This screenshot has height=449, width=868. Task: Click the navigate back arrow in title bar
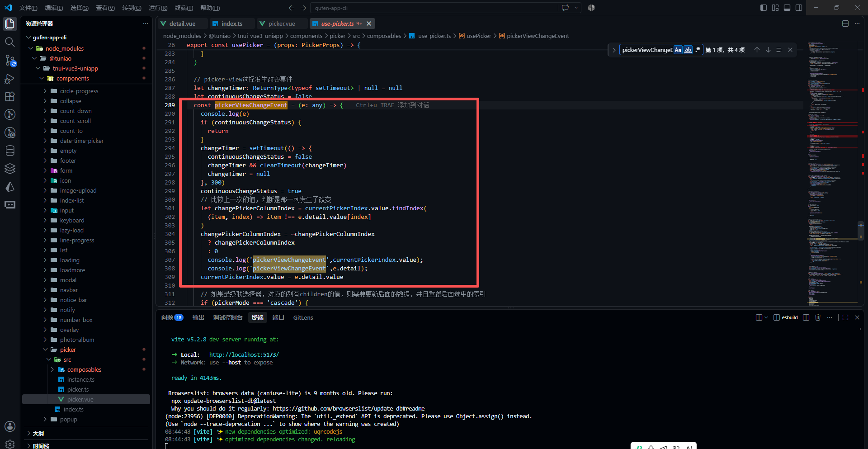[292, 8]
